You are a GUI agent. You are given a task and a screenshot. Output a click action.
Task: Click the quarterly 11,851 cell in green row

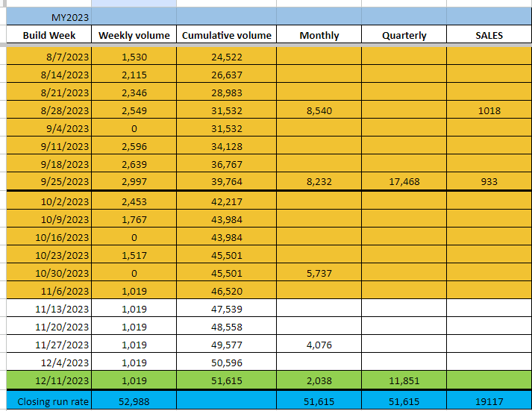(x=404, y=380)
